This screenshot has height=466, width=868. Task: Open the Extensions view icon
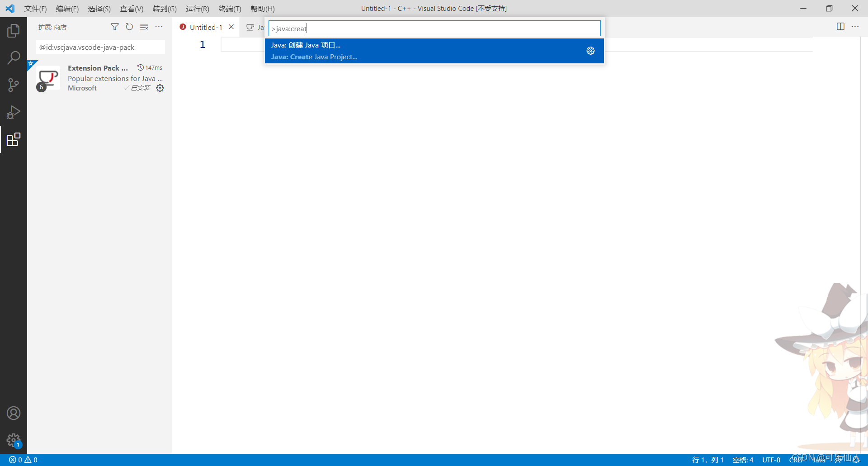pos(14,139)
